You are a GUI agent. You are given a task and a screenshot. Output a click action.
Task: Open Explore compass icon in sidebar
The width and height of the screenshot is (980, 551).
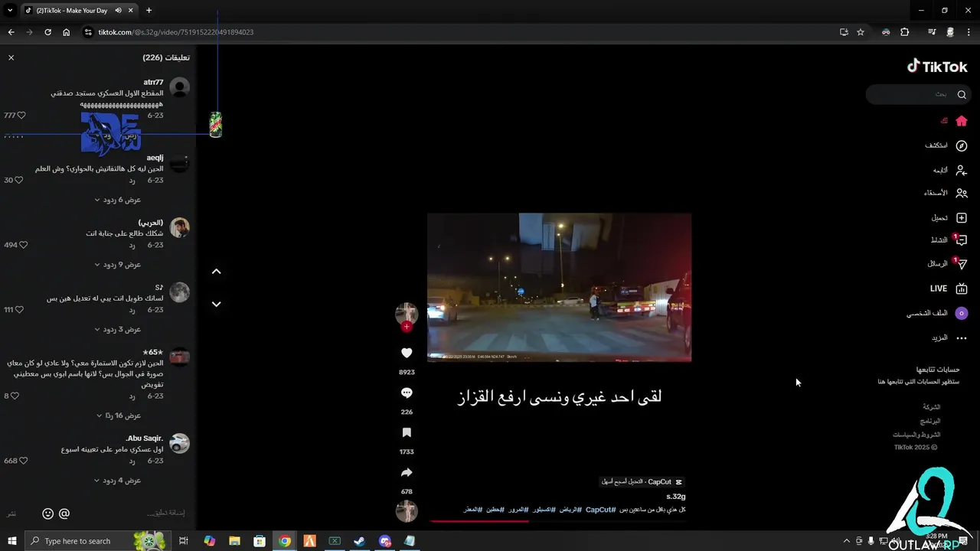(962, 145)
